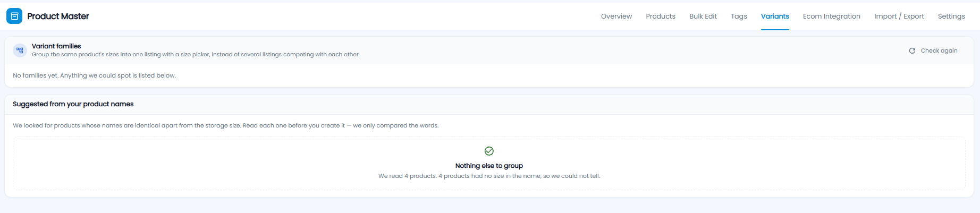
Task: Select the Variants tab
Action: (775, 16)
